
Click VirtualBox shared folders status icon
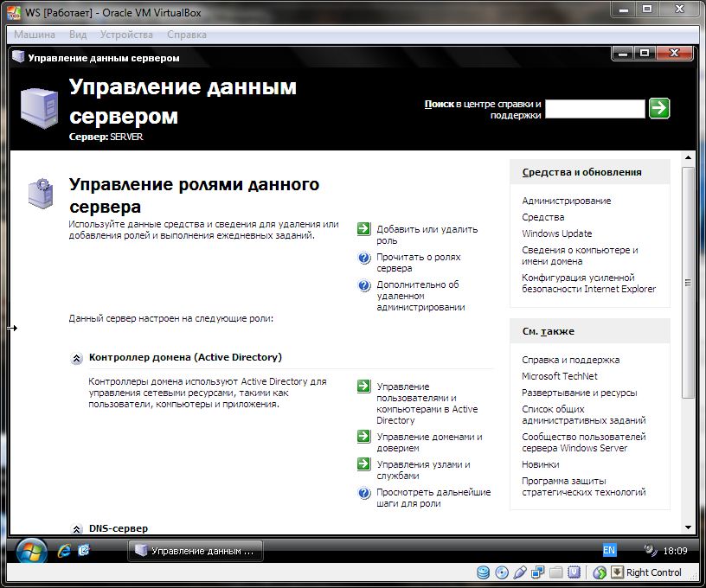[556, 572]
